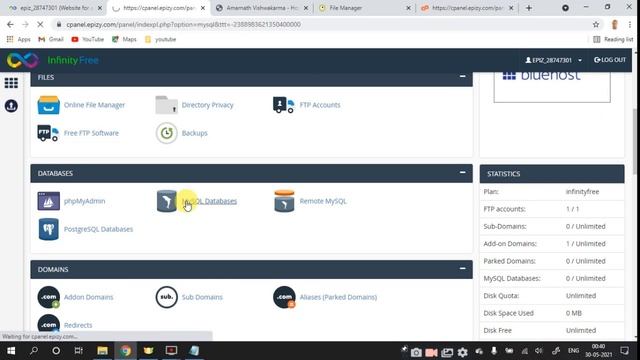Open Windows Start menu
Screen dimensions: 640x360
11,351
